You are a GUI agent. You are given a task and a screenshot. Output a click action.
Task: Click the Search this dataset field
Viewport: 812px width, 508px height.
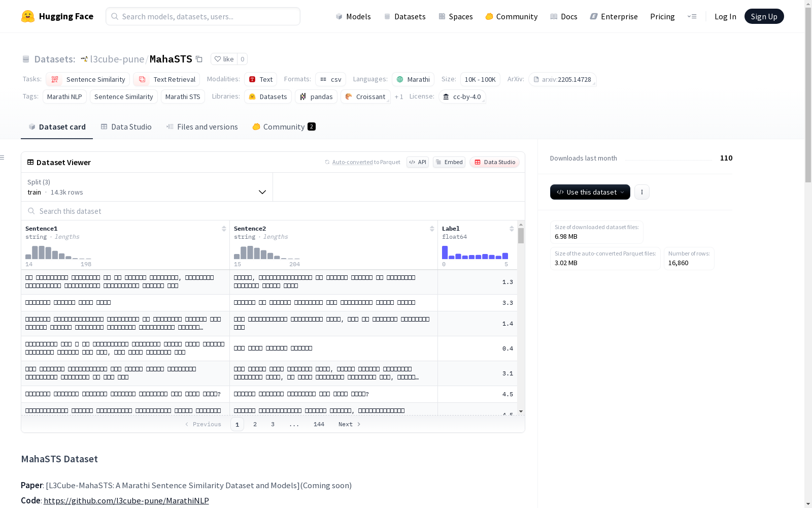pyautogui.click(x=273, y=211)
